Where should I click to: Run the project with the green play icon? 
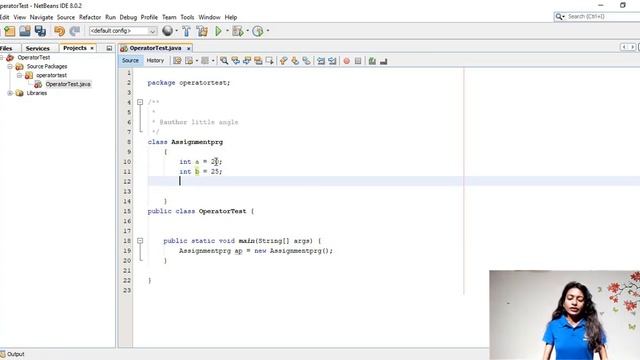coord(218,31)
